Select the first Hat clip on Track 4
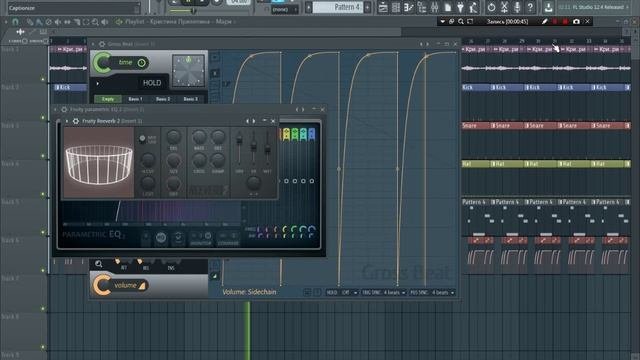Viewport: 640px width, 360px height. 476,164
